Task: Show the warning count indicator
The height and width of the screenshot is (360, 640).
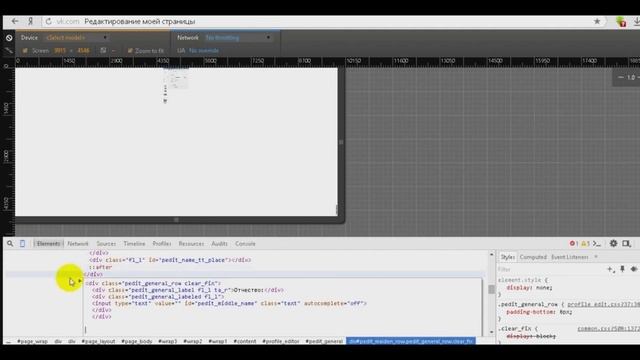Action: coord(585,244)
